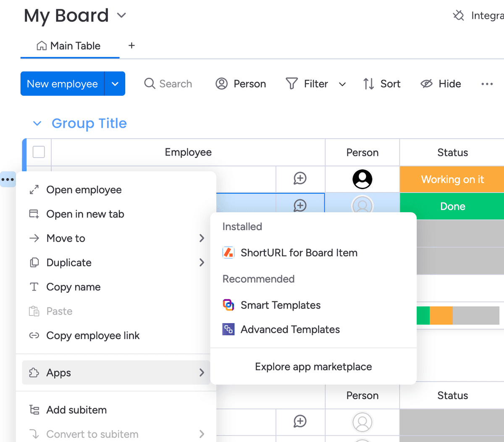The height and width of the screenshot is (442, 504).
Task: Open the New employee dropdown arrow
Action: [x=115, y=84]
